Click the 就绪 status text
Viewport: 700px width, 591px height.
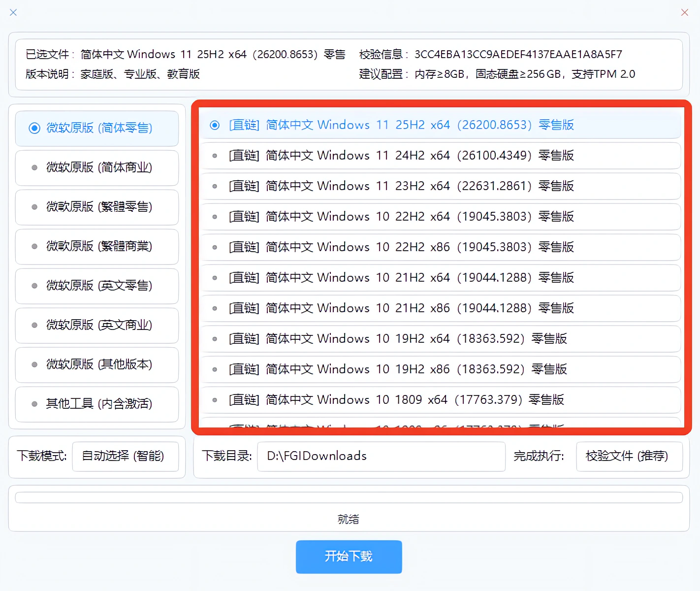(x=349, y=519)
